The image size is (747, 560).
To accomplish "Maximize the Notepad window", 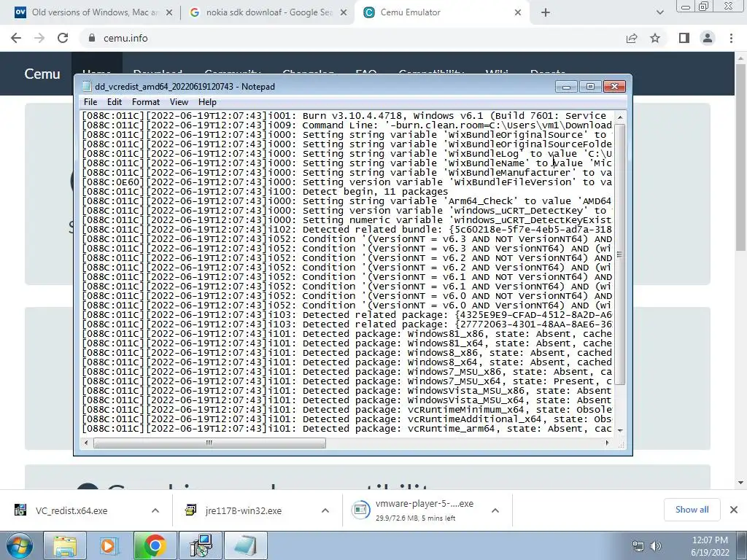I will (x=590, y=86).
